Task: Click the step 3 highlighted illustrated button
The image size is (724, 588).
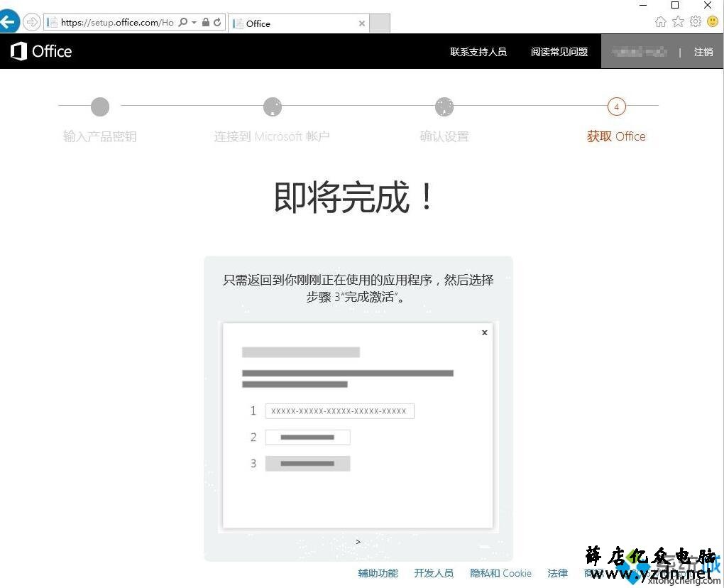Action: pyautogui.click(x=307, y=463)
